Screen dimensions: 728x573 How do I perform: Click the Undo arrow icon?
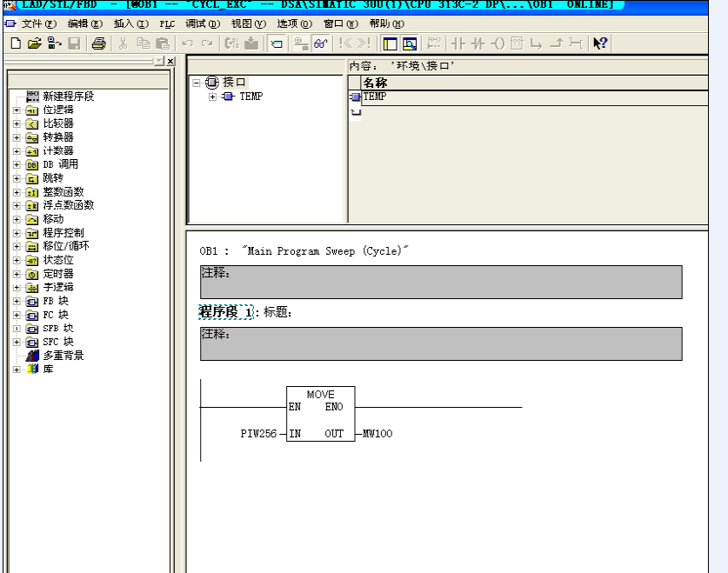tap(188, 43)
